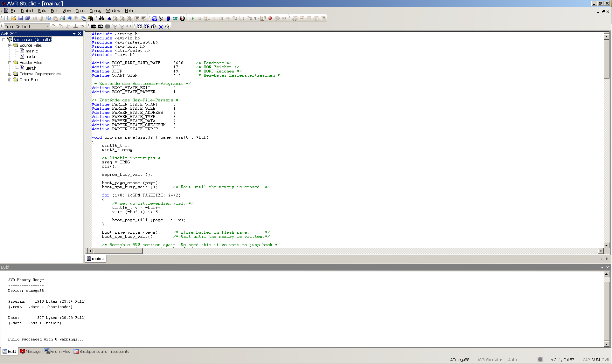Open the File menu

coord(13,11)
